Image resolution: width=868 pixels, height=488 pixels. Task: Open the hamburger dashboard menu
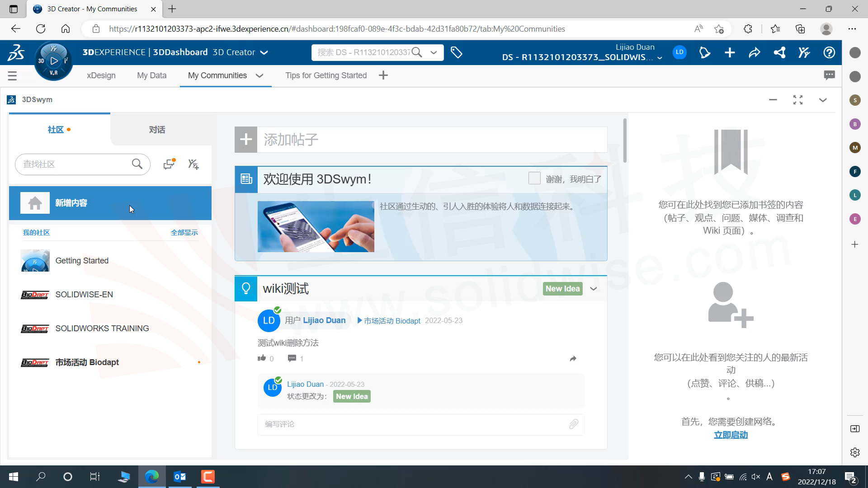tap(12, 75)
